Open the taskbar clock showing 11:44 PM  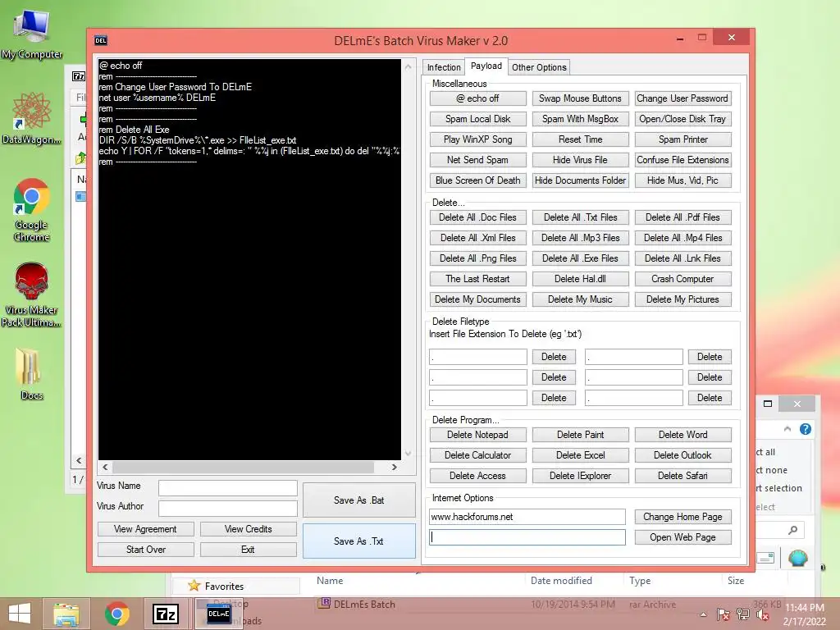[x=805, y=614]
